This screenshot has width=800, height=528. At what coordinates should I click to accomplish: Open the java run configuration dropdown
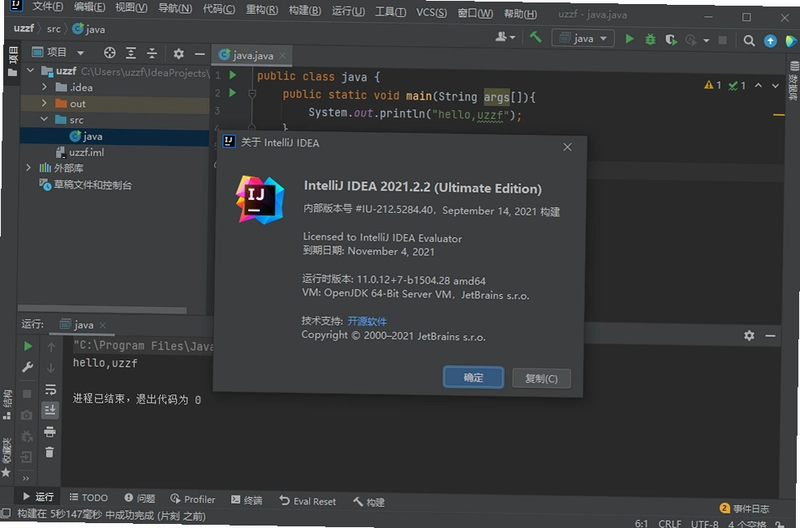(x=583, y=38)
